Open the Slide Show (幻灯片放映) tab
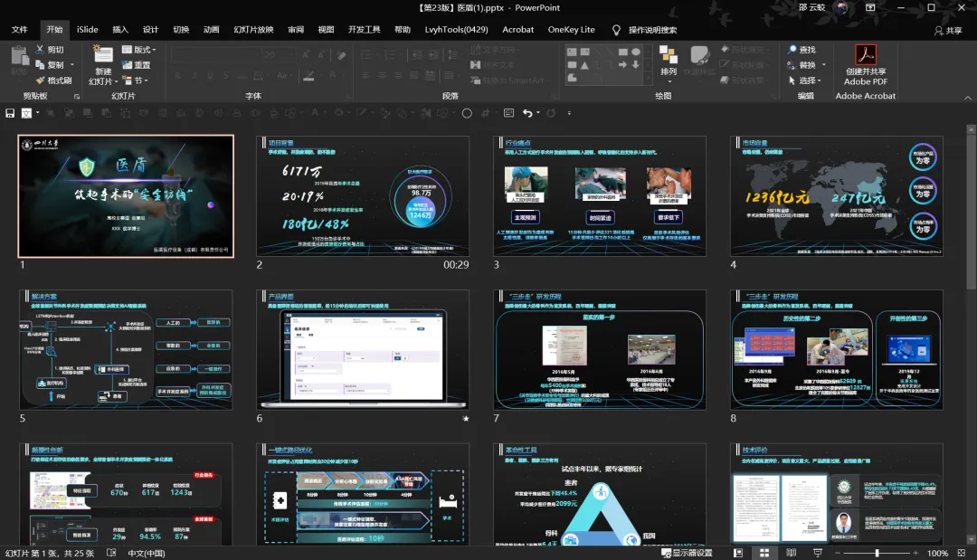977x560 pixels. click(253, 29)
